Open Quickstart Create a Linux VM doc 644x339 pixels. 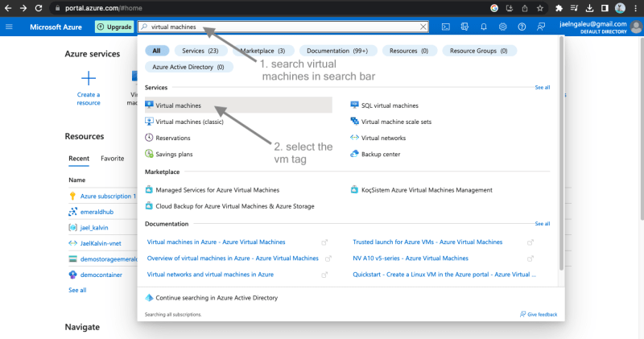[x=444, y=275]
